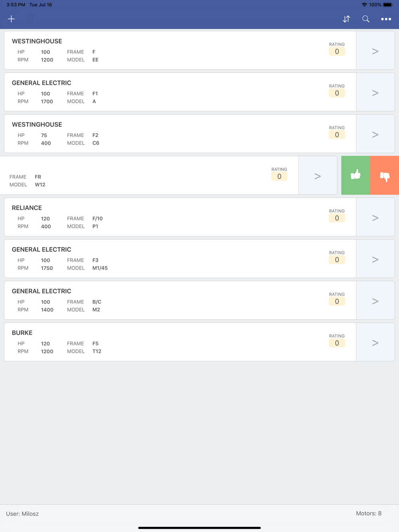Open detail arrow for Burke T12 motor
399x532 pixels.
coord(375,342)
